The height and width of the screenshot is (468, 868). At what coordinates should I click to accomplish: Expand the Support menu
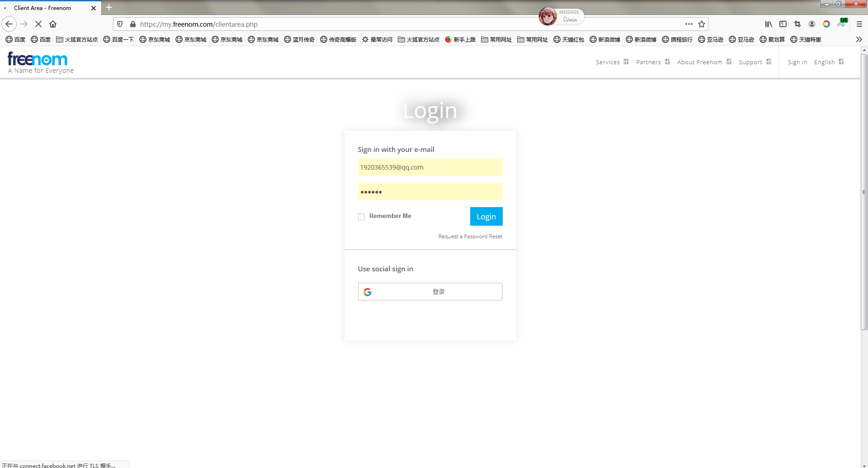755,62
